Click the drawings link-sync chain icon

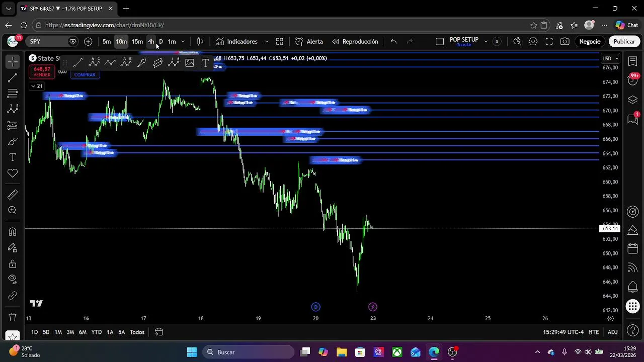(13, 296)
